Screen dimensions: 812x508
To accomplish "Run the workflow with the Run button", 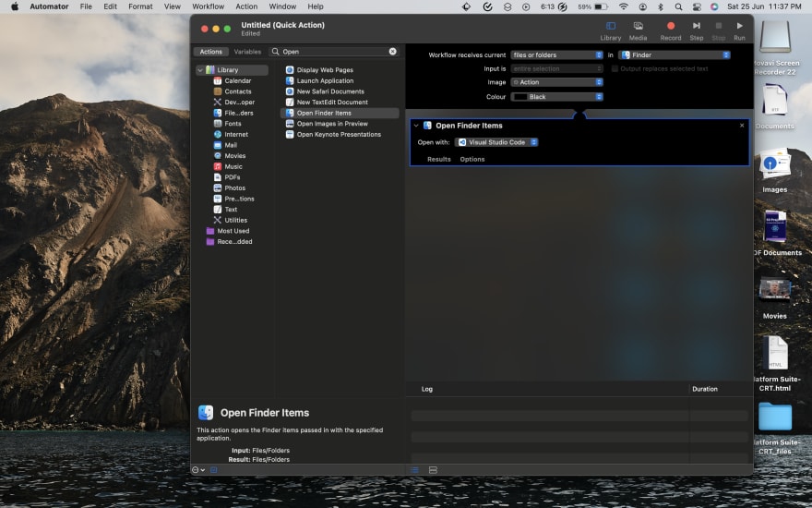I will (x=739, y=31).
